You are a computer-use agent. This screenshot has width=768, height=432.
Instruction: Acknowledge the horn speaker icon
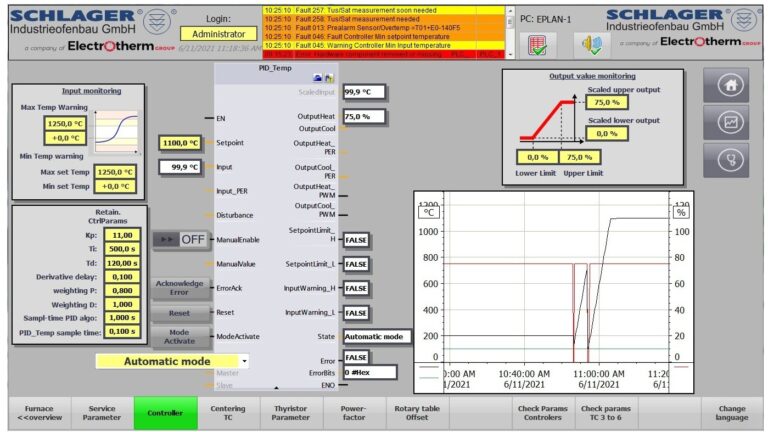(588, 44)
